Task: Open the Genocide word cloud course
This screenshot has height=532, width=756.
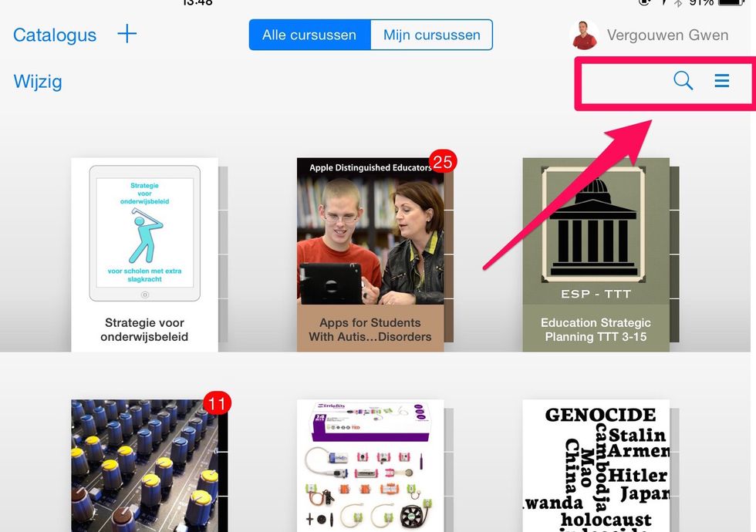Action: (x=596, y=466)
